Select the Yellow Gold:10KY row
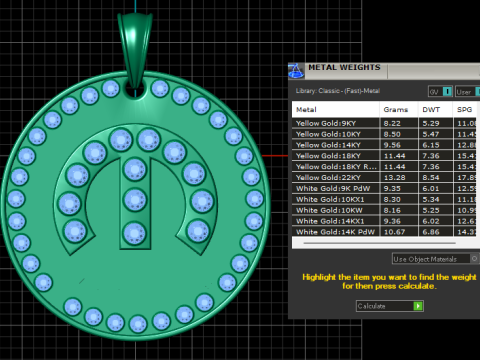This screenshot has width=480, height=360. coord(384,134)
